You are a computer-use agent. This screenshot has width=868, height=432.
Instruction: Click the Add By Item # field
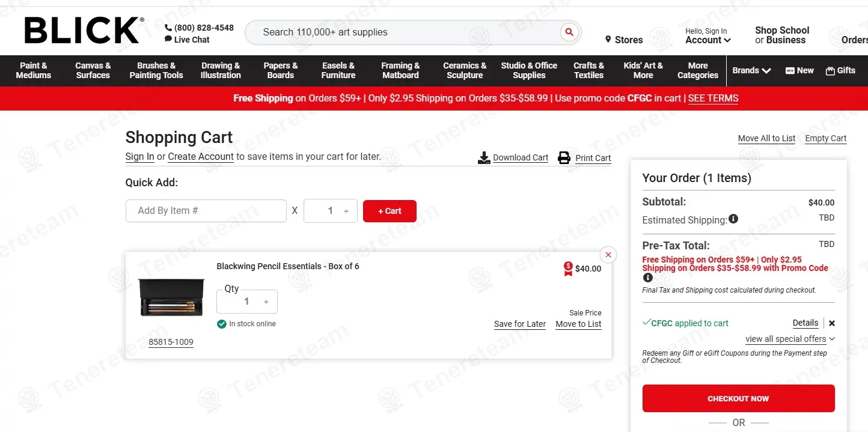[206, 211]
